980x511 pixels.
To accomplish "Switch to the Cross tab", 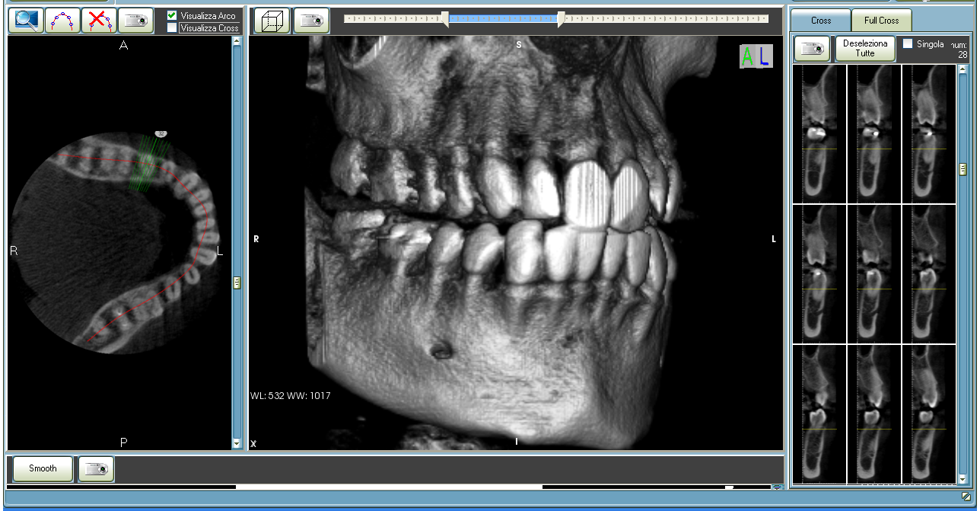I will click(820, 21).
